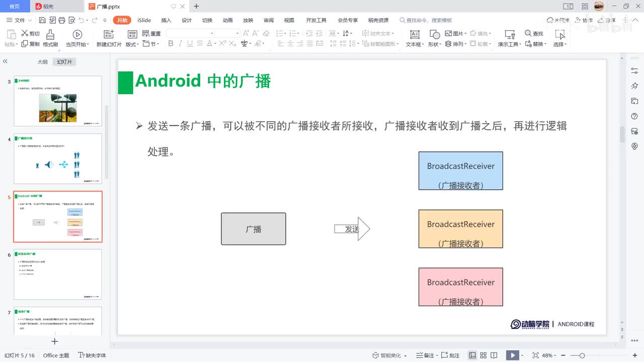
Task: Open Print Preview from quick access toolbar
Action: (x=71, y=20)
